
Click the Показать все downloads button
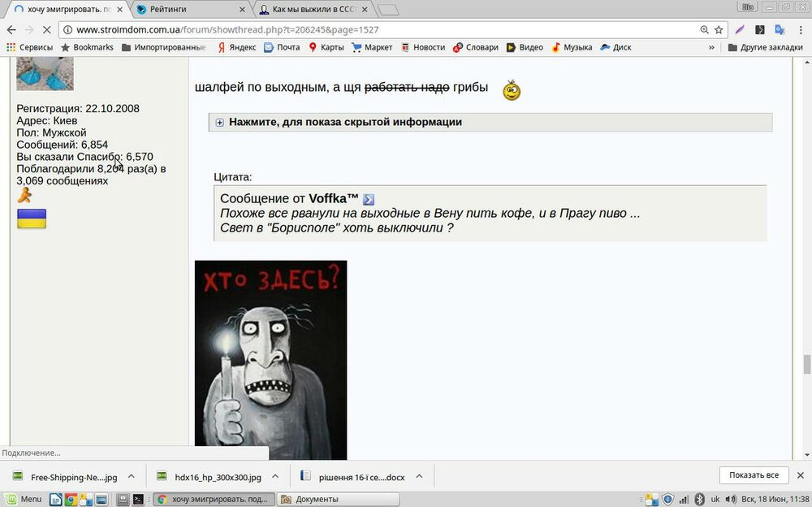(754, 474)
